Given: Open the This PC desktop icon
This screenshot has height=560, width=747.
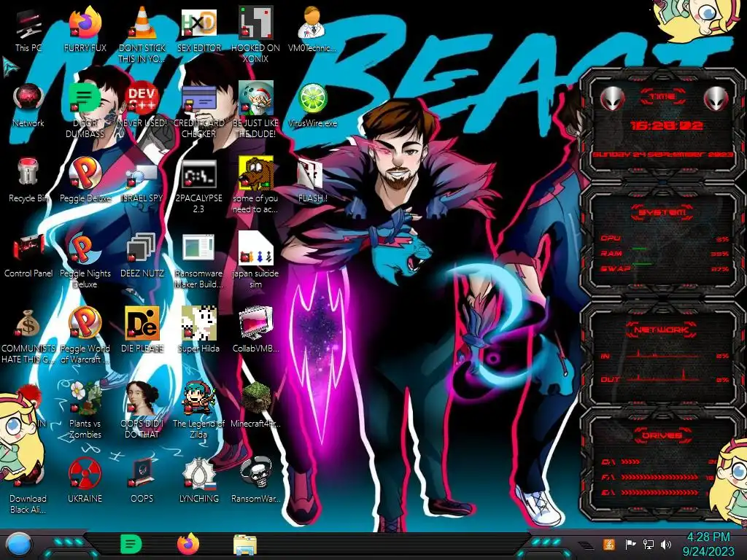Looking at the screenshot, I should 28,31.
